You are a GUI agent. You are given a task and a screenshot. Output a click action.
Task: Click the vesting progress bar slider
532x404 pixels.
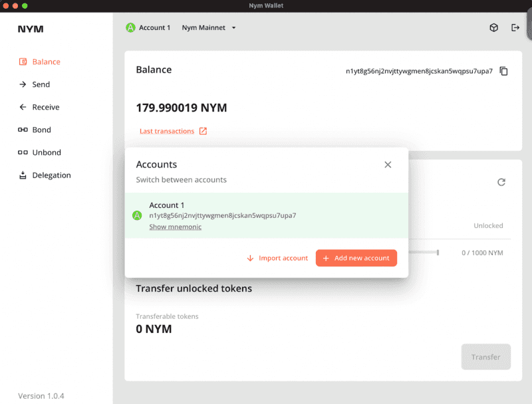pos(423,252)
